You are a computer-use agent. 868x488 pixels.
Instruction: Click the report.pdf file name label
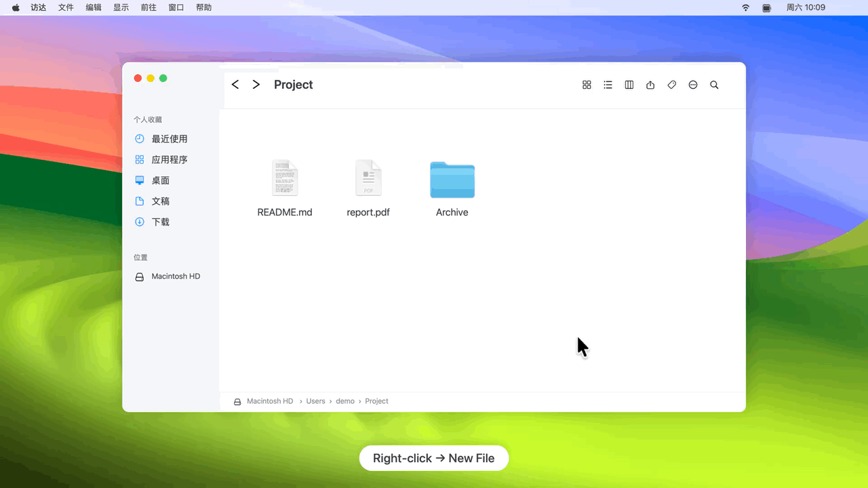coord(368,212)
